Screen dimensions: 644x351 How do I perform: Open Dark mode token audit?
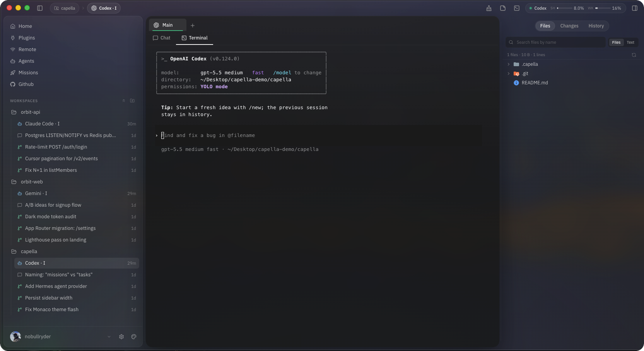(77, 217)
